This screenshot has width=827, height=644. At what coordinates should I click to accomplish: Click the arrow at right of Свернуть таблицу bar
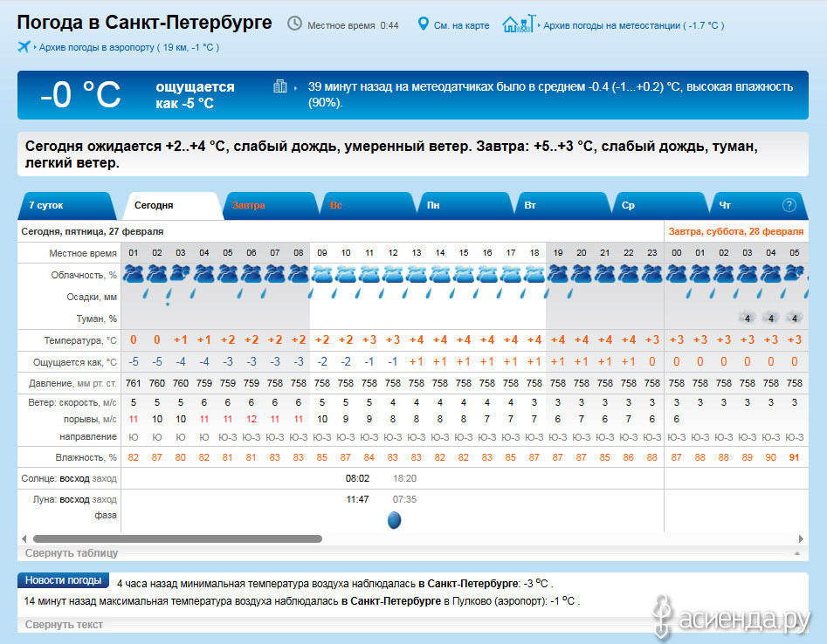click(796, 553)
